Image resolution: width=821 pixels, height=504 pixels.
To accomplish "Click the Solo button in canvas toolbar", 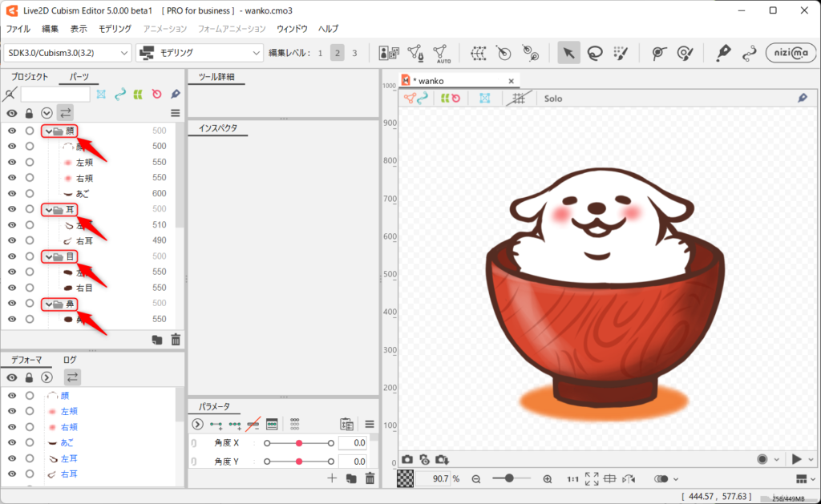I will 553,99.
